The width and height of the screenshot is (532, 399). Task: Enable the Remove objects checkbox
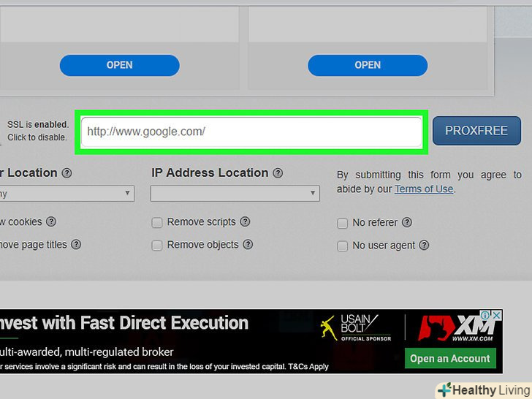pos(156,246)
